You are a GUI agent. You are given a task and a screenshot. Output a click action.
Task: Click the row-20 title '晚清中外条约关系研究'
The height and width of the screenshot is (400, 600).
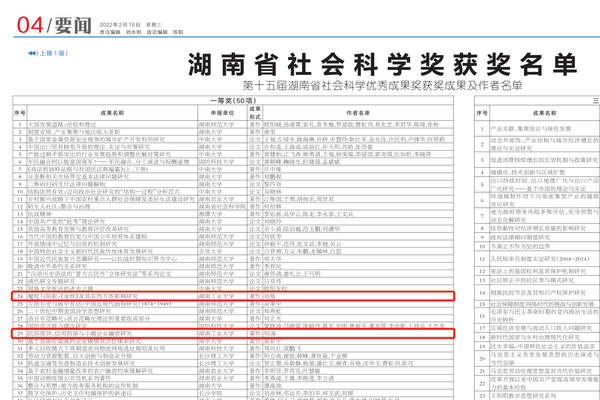pos(57,266)
